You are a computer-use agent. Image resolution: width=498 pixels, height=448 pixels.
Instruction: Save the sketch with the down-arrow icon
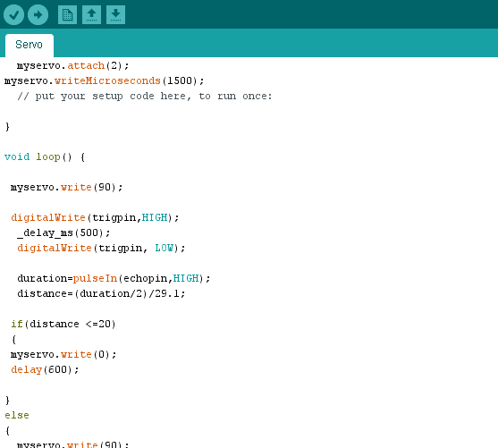pos(115,14)
